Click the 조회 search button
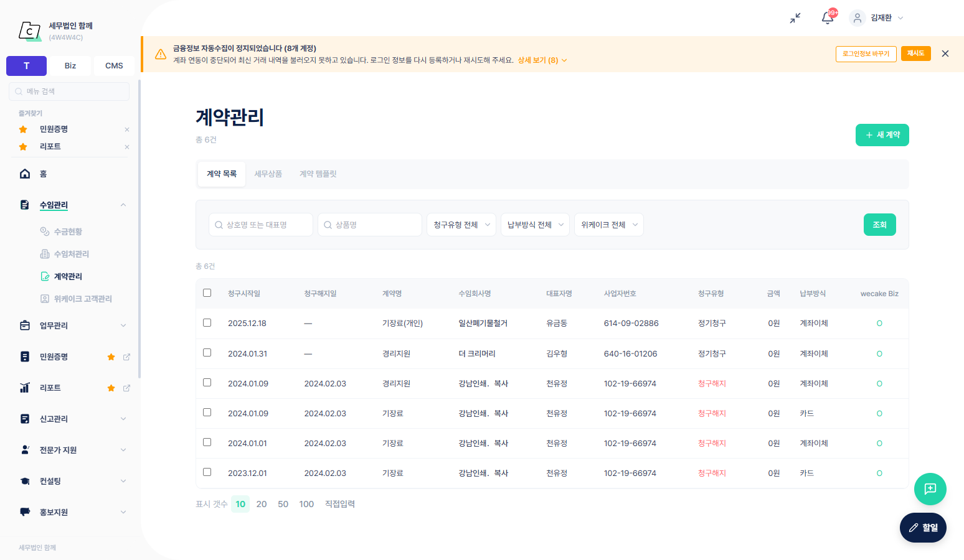 pos(880,225)
